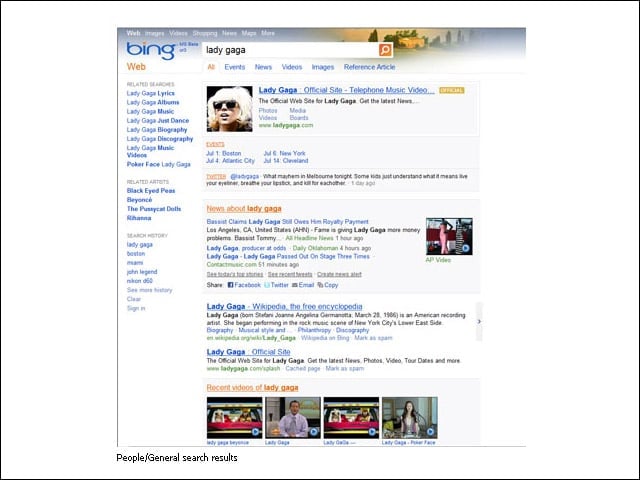
Task: Play the Lady Gaga - Poker Face video thumbnail
Action: [409, 418]
